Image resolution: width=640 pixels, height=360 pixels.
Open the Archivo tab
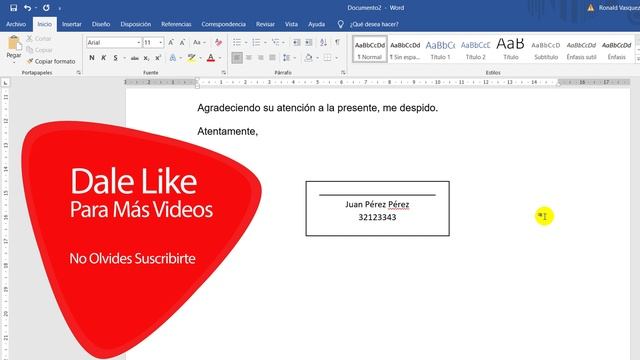(16, 24)
